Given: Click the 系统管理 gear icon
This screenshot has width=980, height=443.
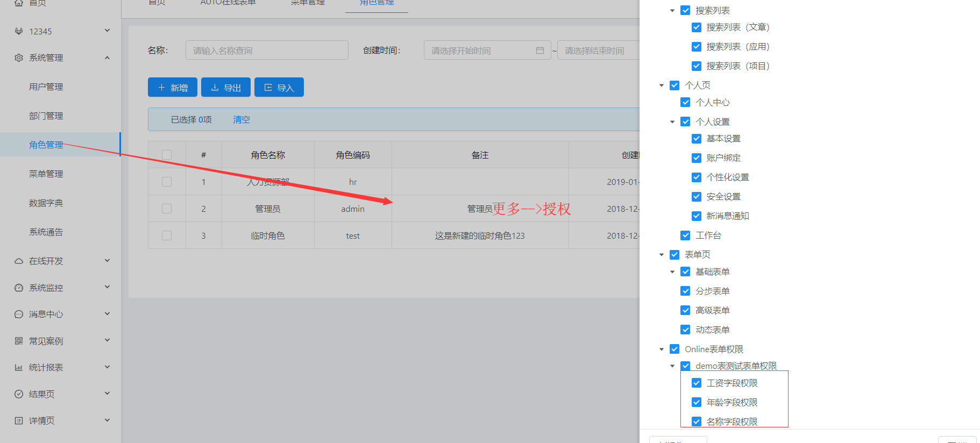Looking at the screenshot, I should [19, 58].
